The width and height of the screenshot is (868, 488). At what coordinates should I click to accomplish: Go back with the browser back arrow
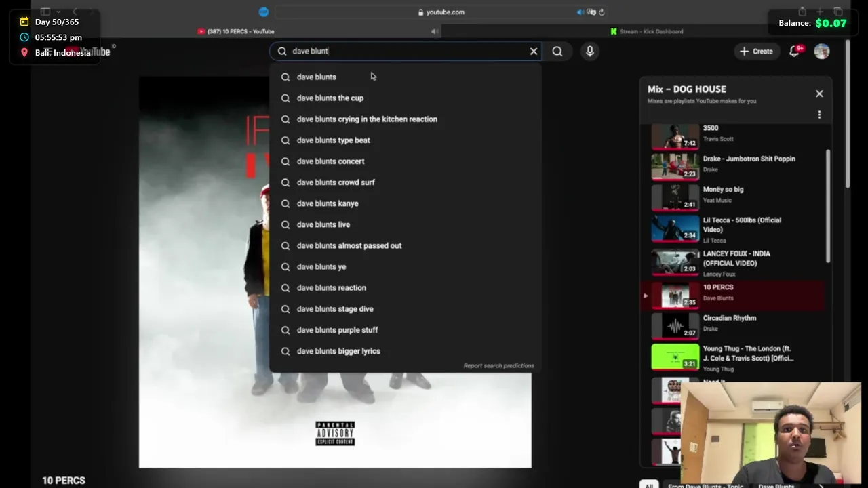75,12
